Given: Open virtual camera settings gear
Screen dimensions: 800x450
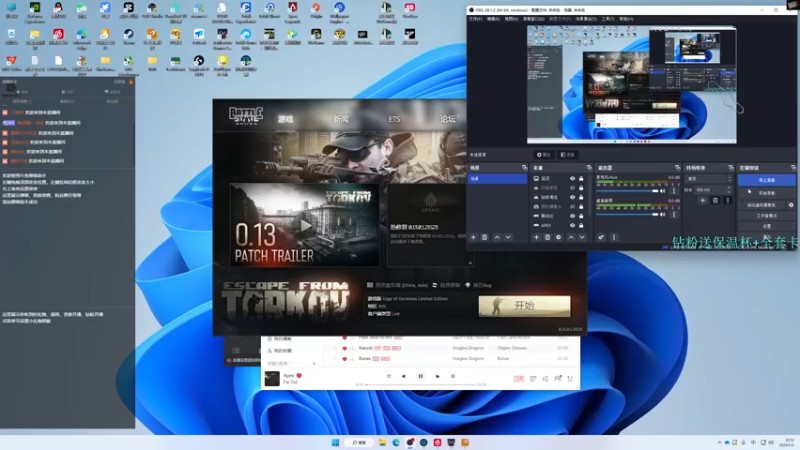Looking at the screenshot, I should [x=791, y=205].
